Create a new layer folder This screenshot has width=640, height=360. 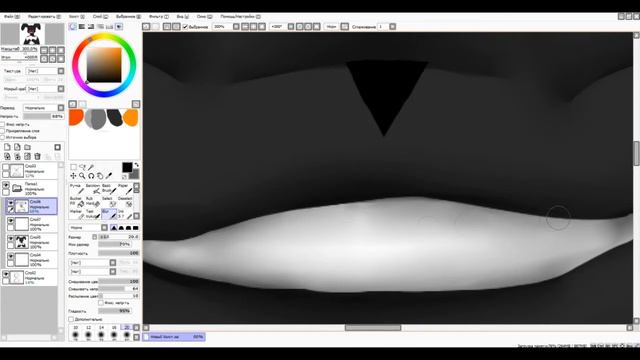click(x=27, y=147)
